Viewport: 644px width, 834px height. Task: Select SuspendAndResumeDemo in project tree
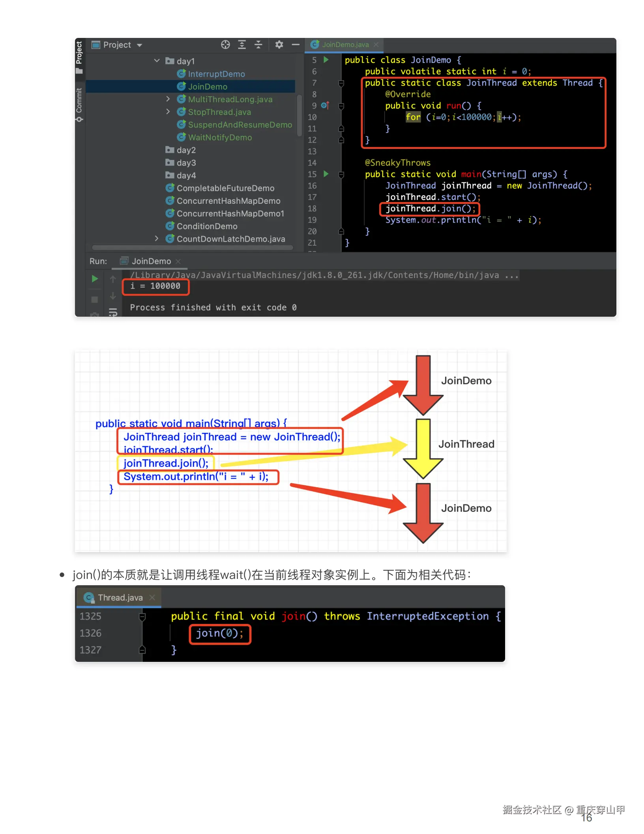[x=235, y=124]
